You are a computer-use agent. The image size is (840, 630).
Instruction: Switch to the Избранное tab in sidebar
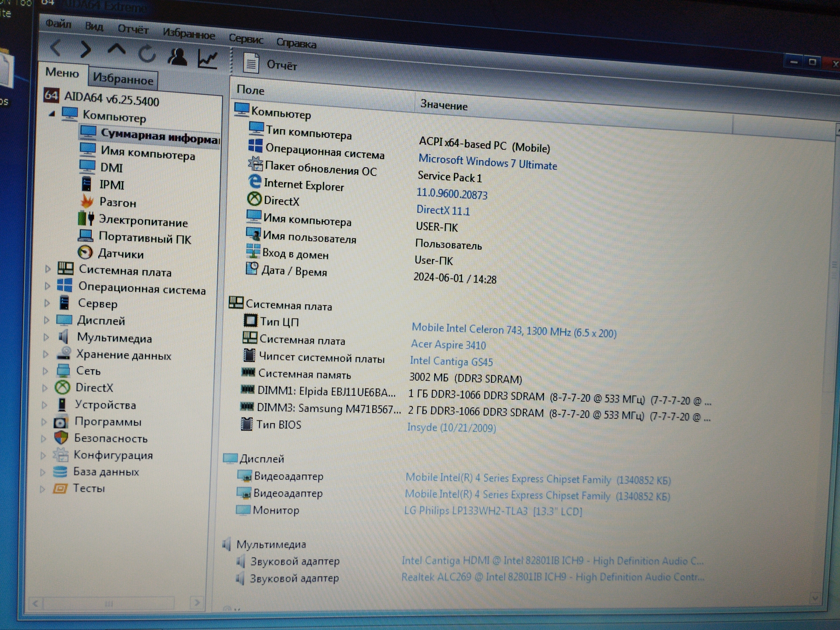click(x=123, y=79)
